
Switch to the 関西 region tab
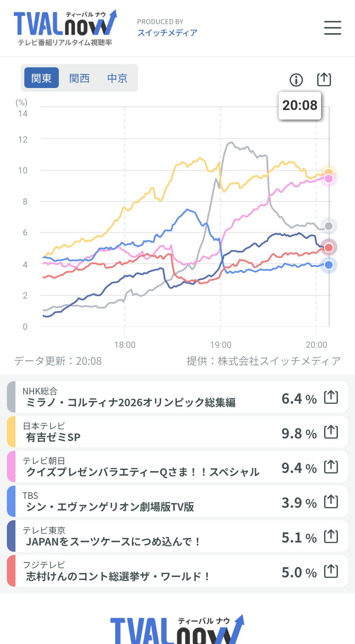(x=79, y=78)
